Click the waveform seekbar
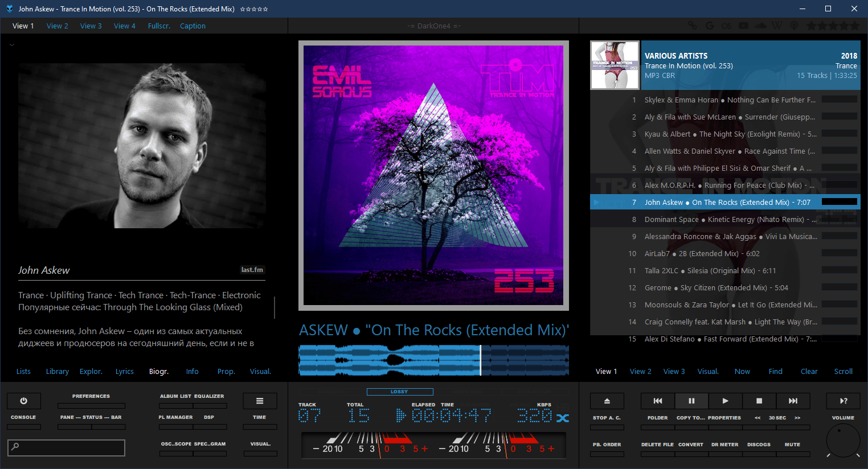 click(x=433, y=360)
